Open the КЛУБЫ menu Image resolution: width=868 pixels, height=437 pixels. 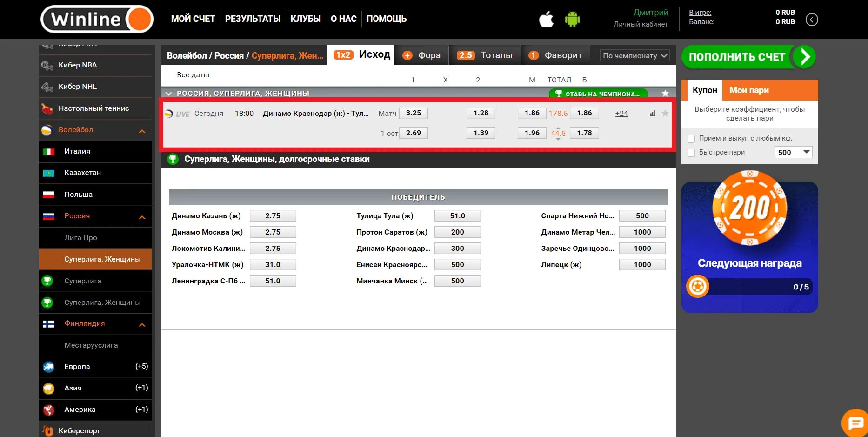click(x=306, y=19)
